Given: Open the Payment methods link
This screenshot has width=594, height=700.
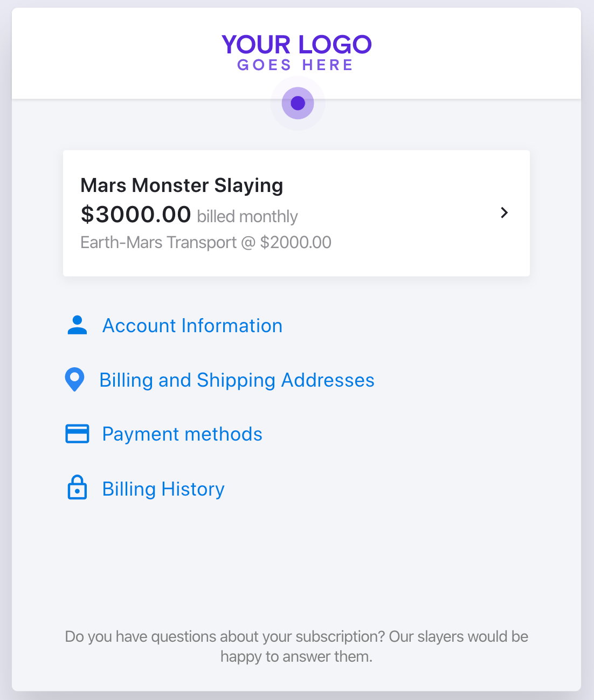Looking at the screenshot, I should pyautogui.click(x=182, y=434).
